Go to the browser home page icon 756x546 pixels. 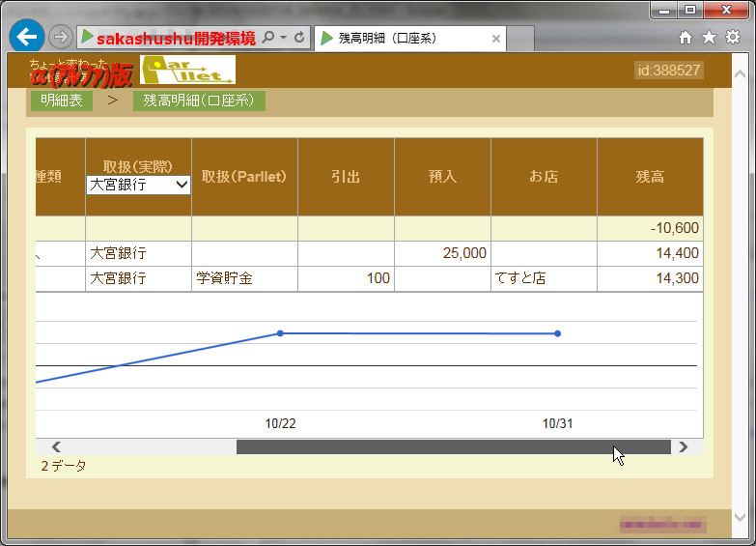coord(686,37)
